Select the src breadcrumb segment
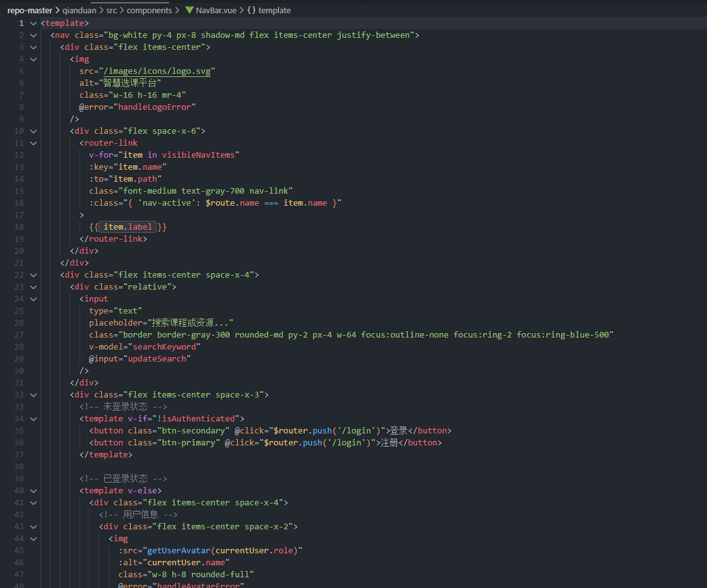 [x=111, y=10]
